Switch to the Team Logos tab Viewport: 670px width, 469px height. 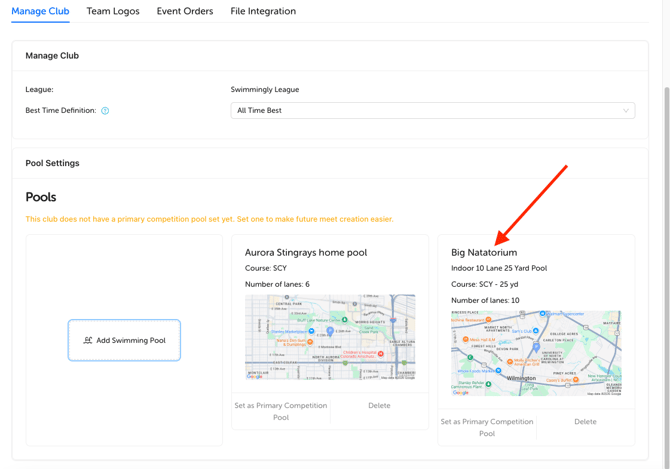pos(113,11)
